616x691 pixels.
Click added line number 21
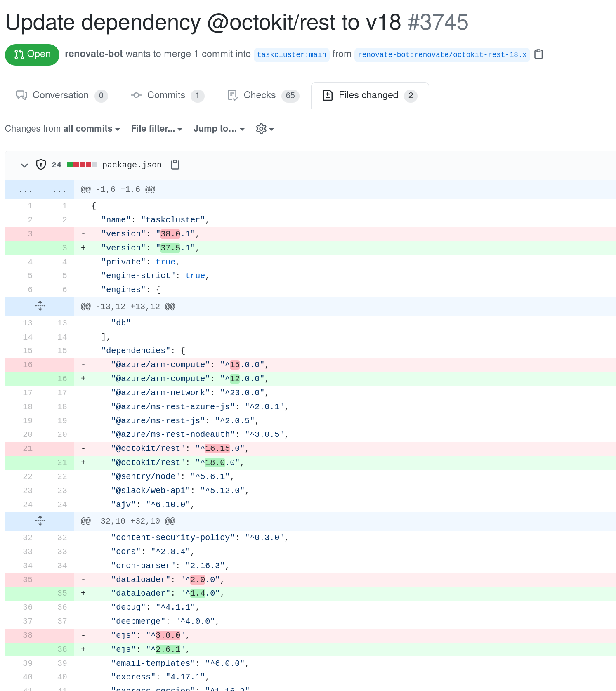[62, 462]
